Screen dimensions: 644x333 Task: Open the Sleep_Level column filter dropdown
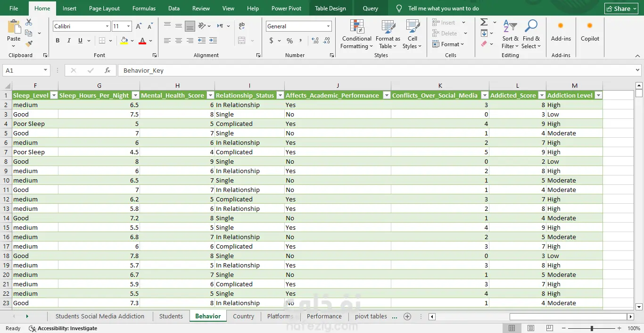click(54, 95)
